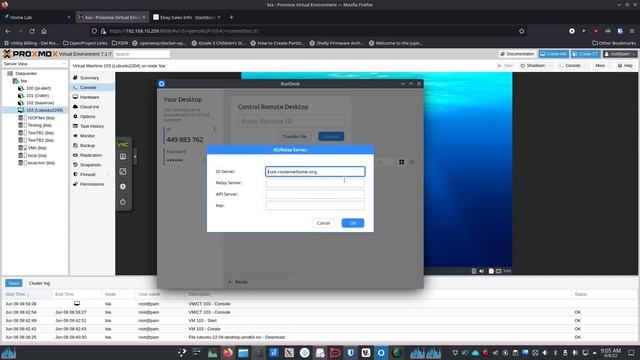Viewport: 640px width, 360px height.
Task: Open the Proxmox Documentation link
Action: tap(517, 54)
